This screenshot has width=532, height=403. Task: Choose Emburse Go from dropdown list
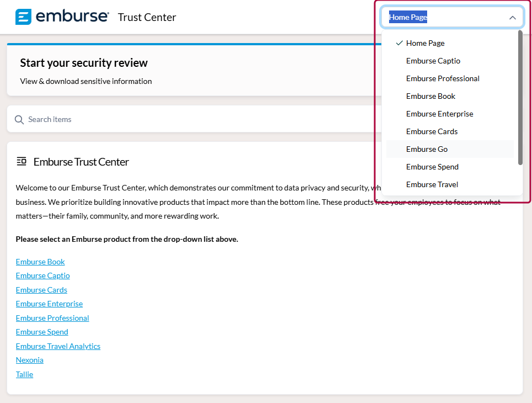pyautogui.click(x=450, y=149)
